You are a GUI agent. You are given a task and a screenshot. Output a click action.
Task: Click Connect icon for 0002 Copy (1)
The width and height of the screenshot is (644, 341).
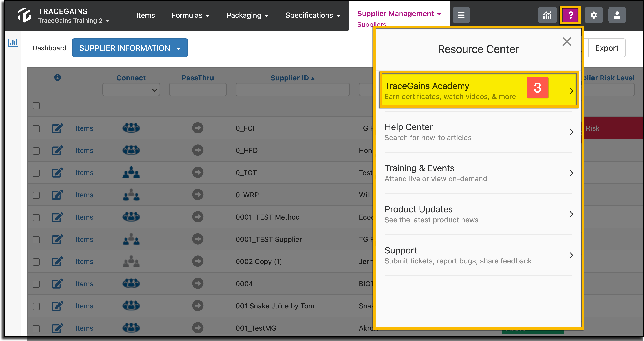tap(131, 261)
